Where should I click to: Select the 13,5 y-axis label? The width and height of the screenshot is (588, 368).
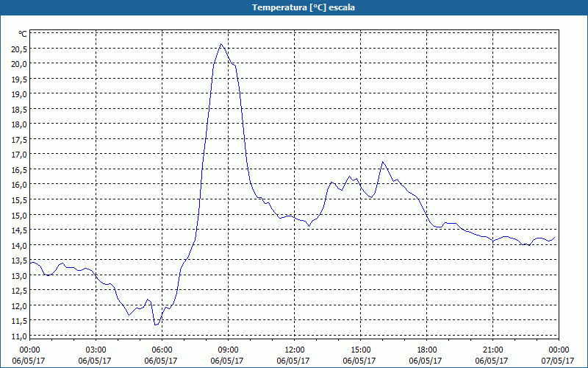pos(19,261)
